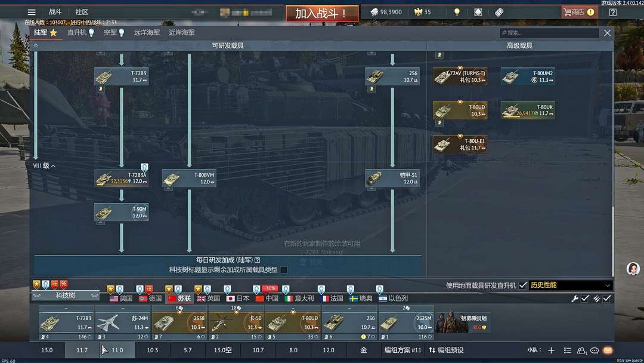Select the T-80UM2 premium vehicle
The image size is (644, 363).
tap(528, 76)
